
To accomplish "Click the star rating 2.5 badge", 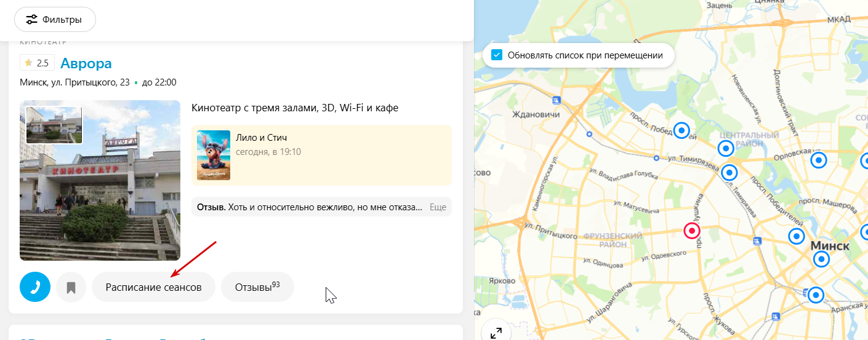I will [x=37, y=63].
